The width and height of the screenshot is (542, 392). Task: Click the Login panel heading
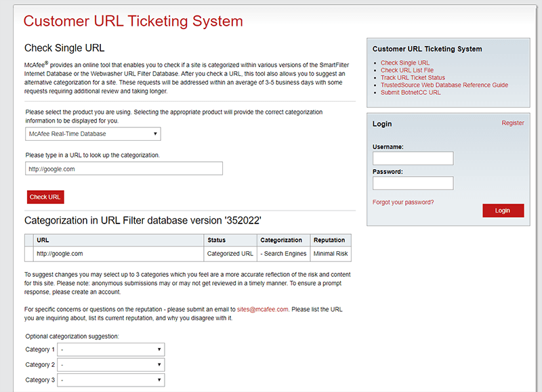point(382,124)
